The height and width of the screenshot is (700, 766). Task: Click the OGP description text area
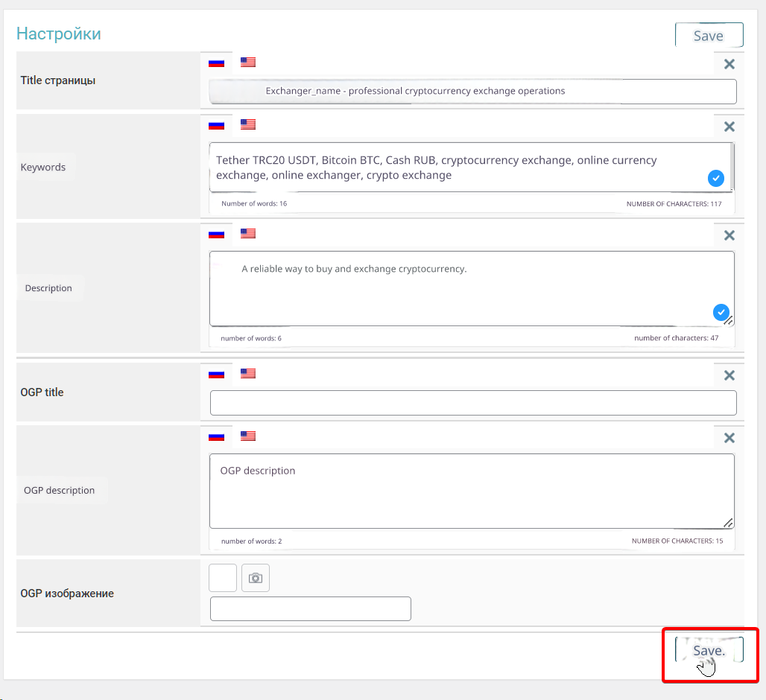click(471, 491)
